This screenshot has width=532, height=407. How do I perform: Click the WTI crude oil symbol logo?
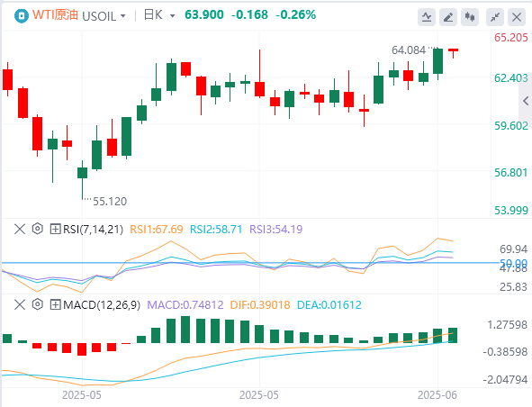22,15
